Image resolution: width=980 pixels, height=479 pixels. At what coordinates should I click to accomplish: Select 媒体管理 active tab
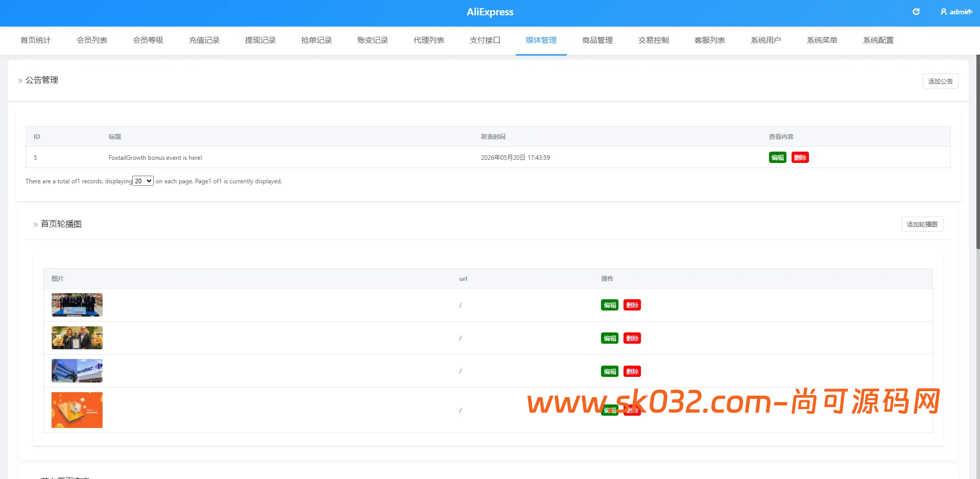tap(541, 40)
